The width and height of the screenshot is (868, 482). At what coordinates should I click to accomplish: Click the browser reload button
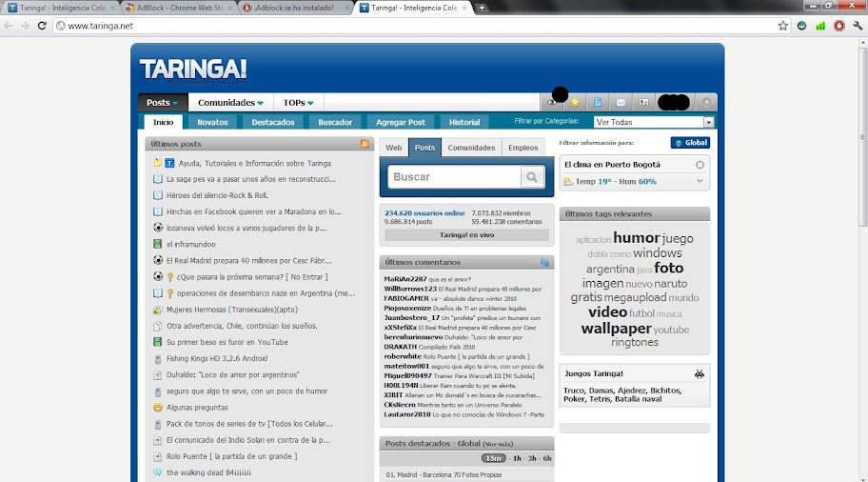42,26
